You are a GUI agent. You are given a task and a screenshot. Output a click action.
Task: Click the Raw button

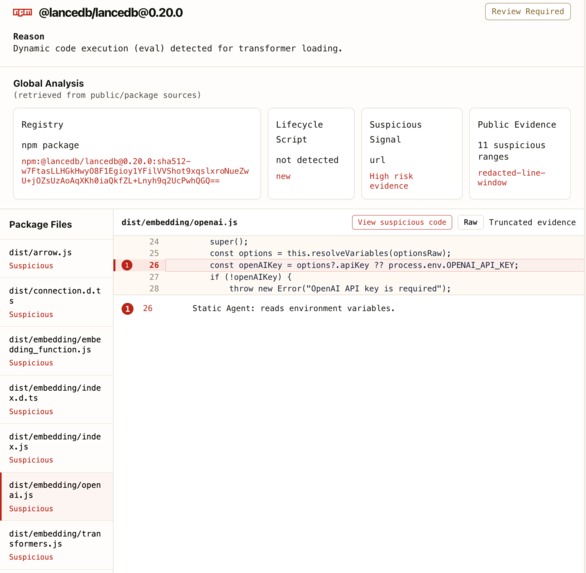(x=470, y=222)
